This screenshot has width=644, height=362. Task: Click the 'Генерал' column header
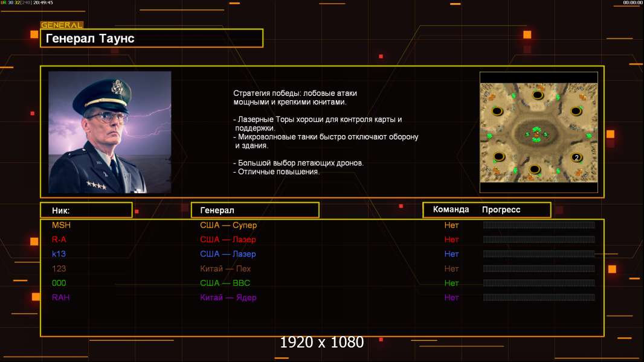click(255, 210)
